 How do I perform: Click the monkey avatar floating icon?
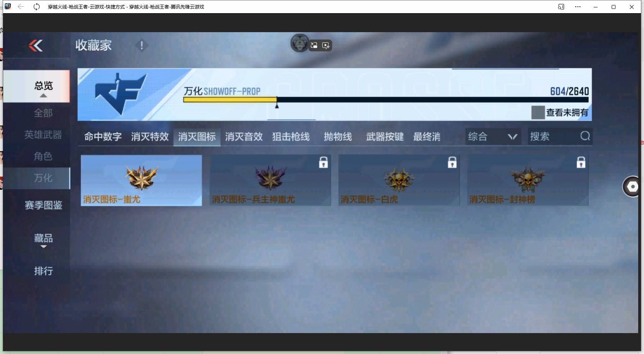(x=300, y=43)
